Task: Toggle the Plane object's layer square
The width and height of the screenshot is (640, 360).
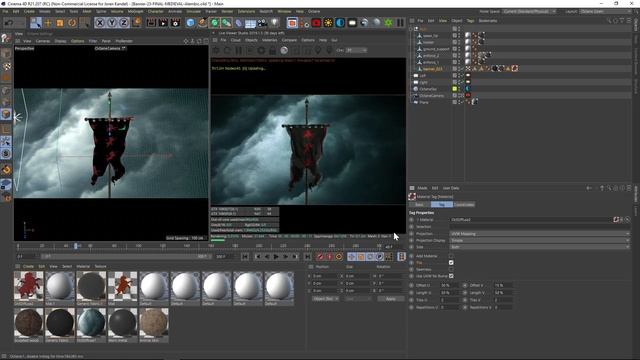Action: pyautogui.click(x=454, y=102)
